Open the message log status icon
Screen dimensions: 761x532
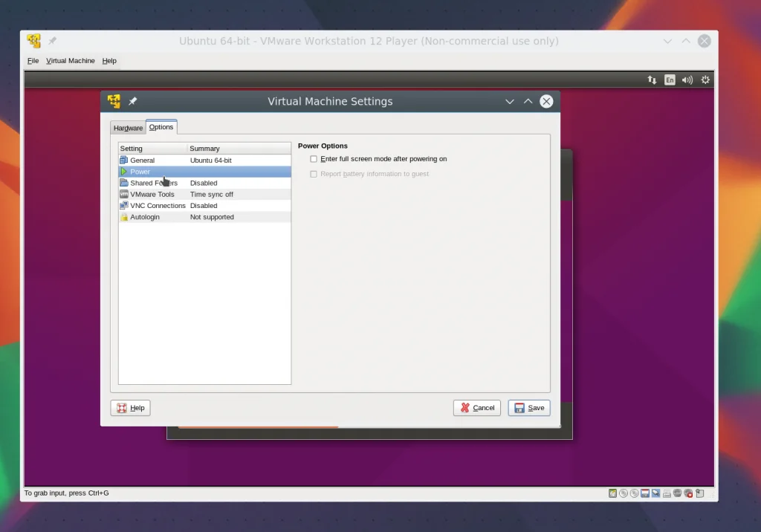pos(699,493)
